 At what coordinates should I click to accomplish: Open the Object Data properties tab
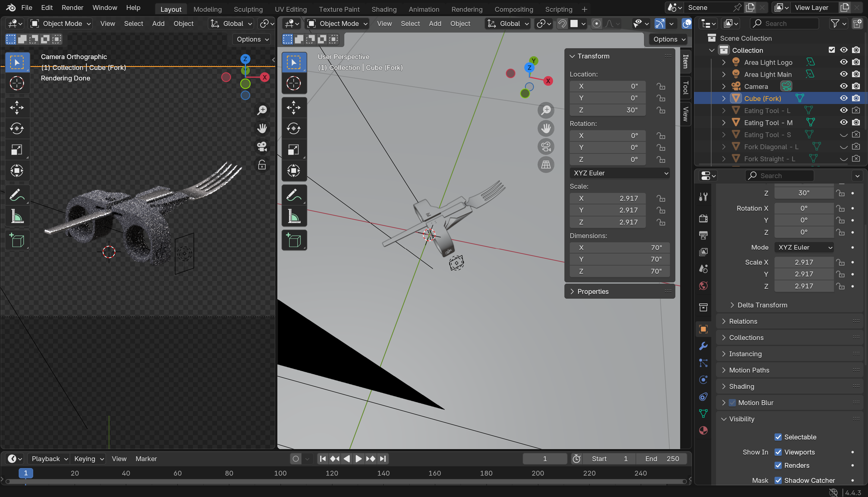tap(703, 414)
